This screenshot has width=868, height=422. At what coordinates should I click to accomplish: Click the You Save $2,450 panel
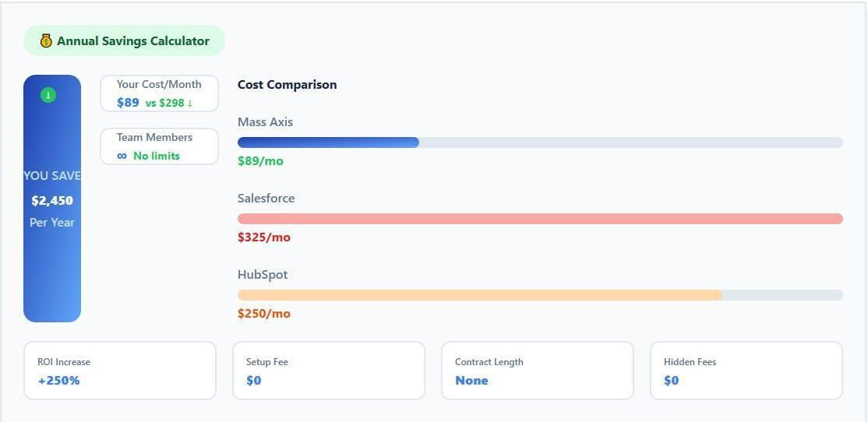[52, 199]
